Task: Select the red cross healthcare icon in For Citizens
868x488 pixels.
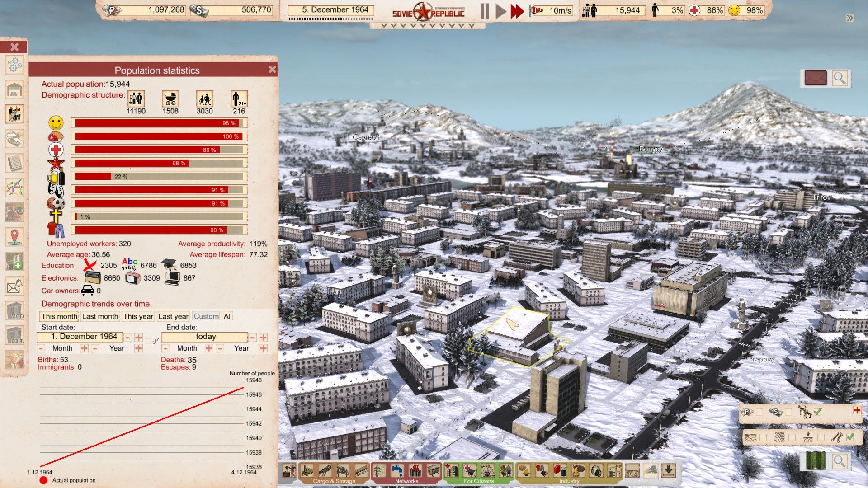Action: (470, 471)
